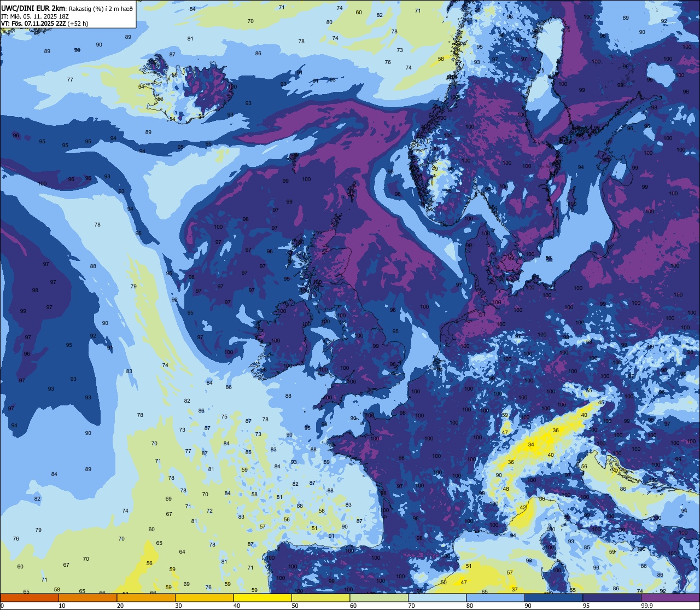Click the legend tick label '10'
The image size is (700, 610).
tap(62, 605)
